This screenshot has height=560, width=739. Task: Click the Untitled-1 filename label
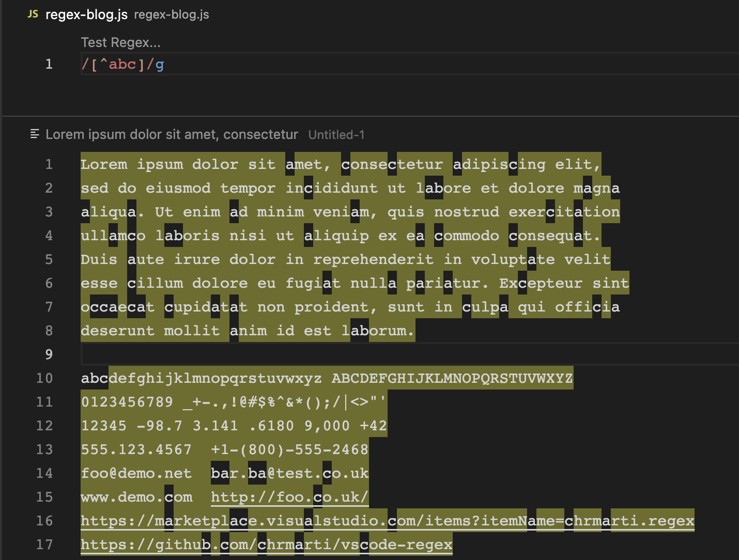click(x=336, y=135)
